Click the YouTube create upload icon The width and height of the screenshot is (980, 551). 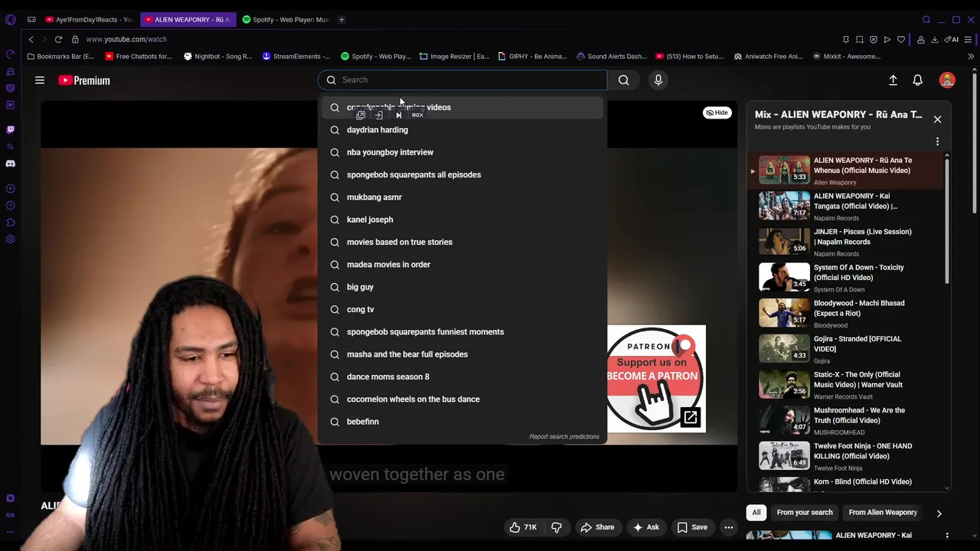click(x=893, y=80)
